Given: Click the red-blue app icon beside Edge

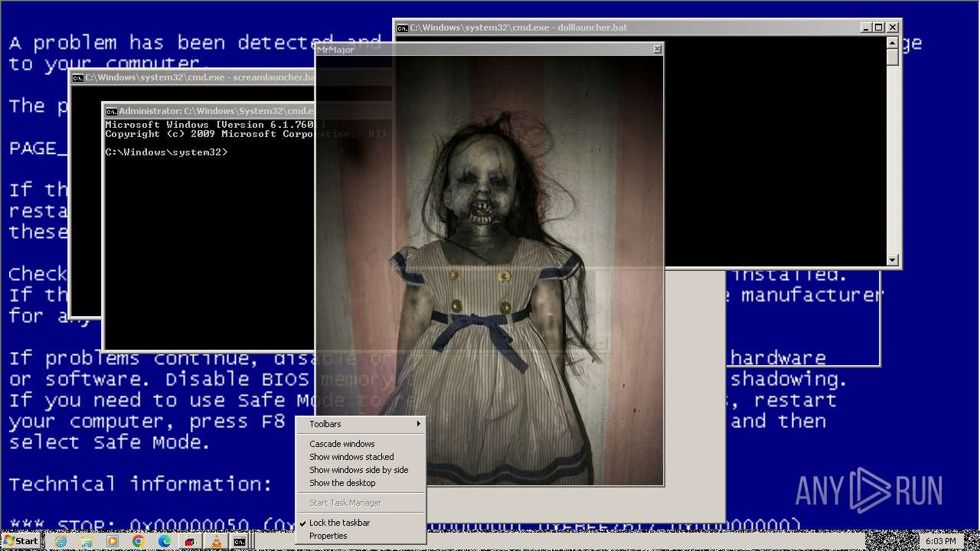Looking at the screenshot, I should click(190, 541).
